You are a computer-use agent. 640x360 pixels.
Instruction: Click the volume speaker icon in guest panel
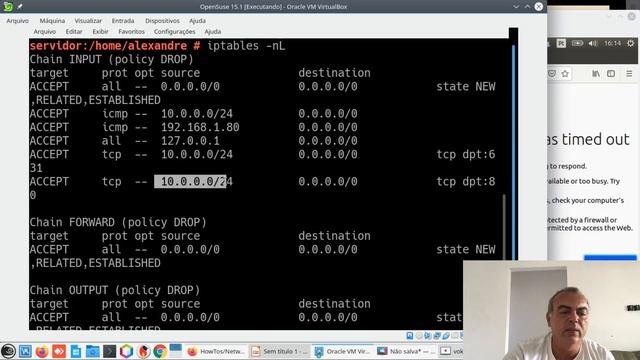tap(593, 43)
